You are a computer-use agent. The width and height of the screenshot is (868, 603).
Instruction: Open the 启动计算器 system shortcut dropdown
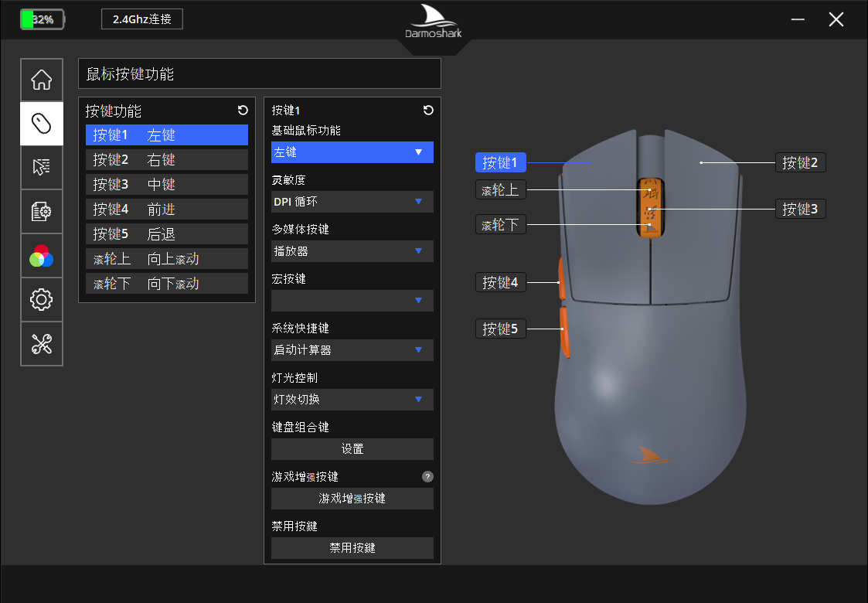(x=352, y=350)
